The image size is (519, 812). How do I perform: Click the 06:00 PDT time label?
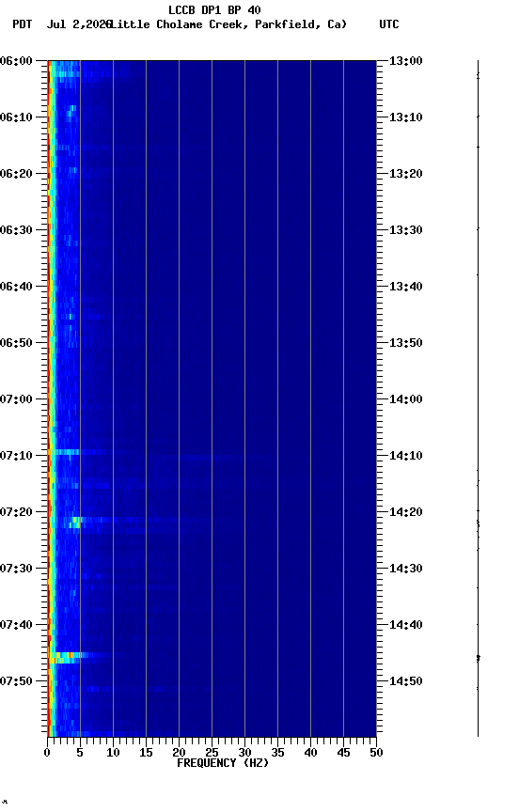click(x=16, y=61)
